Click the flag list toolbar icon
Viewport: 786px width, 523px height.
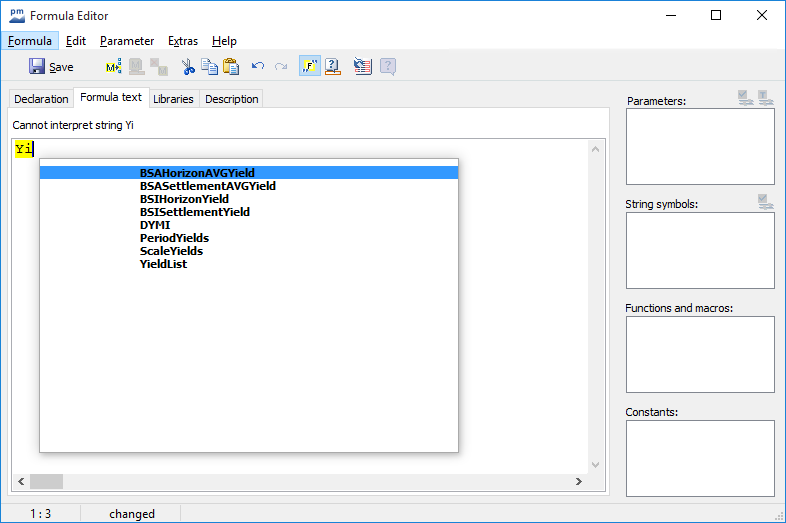pos(362,67)
